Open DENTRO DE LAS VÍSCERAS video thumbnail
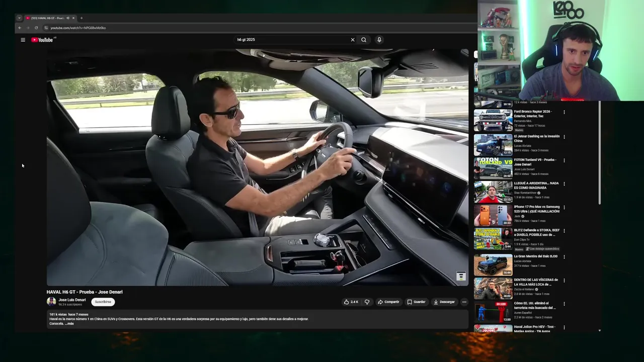 click(x=493, y=289)
